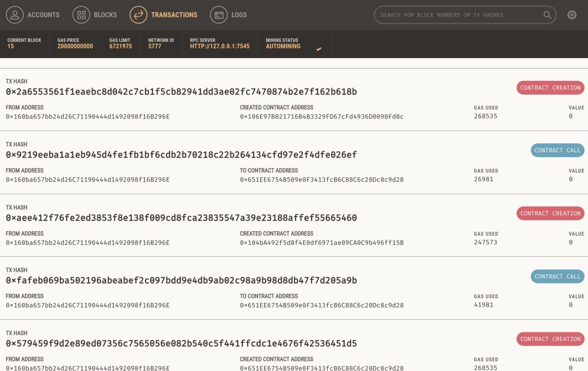The image size is (588, 371).
Task: Open transaction 0x2a6553561f1eaebc hash
Action: [x=181, y=92]
